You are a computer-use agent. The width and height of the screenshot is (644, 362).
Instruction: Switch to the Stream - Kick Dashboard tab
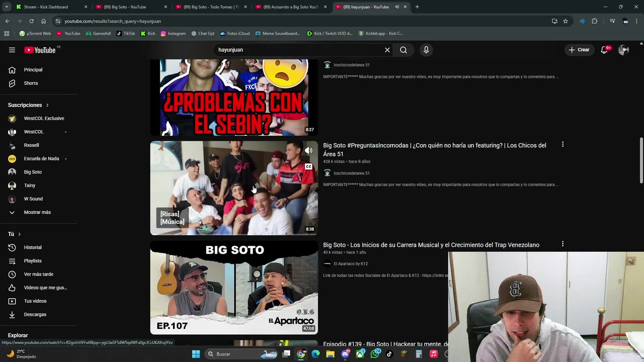(46, 7)
